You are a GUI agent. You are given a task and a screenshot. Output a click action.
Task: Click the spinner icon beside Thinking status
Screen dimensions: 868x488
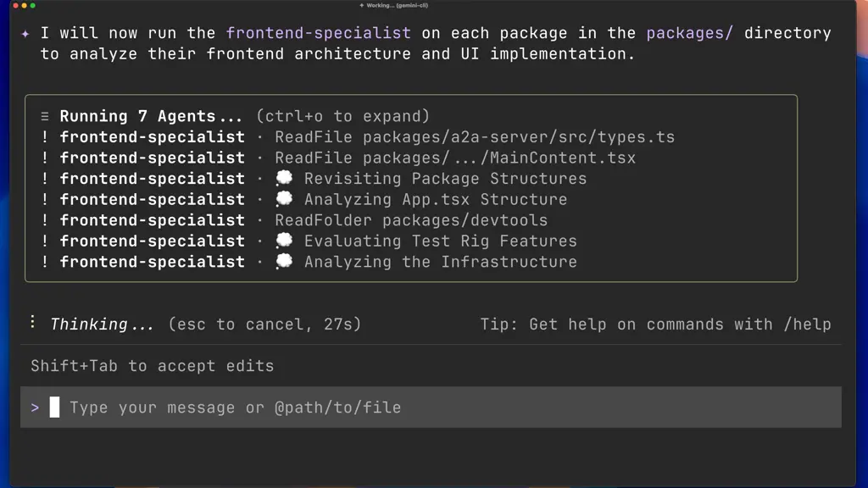tap(33, 322)
